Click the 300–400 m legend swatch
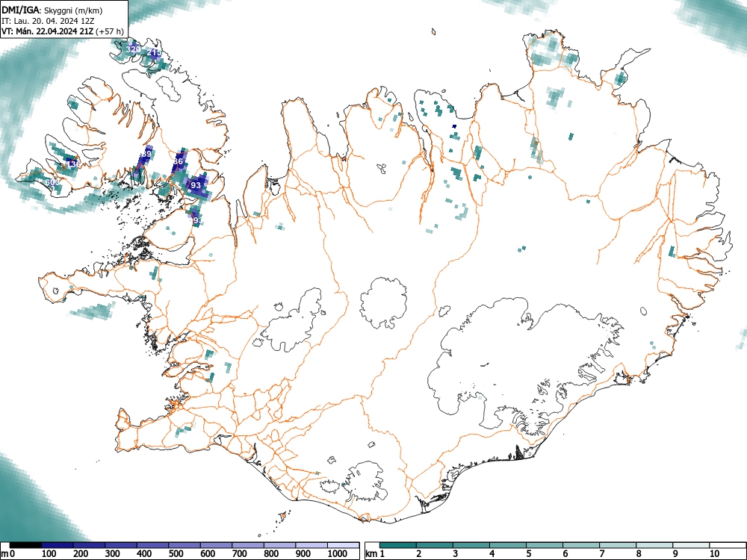This screenshot has width=747, height=560. [x=120, y=545]
